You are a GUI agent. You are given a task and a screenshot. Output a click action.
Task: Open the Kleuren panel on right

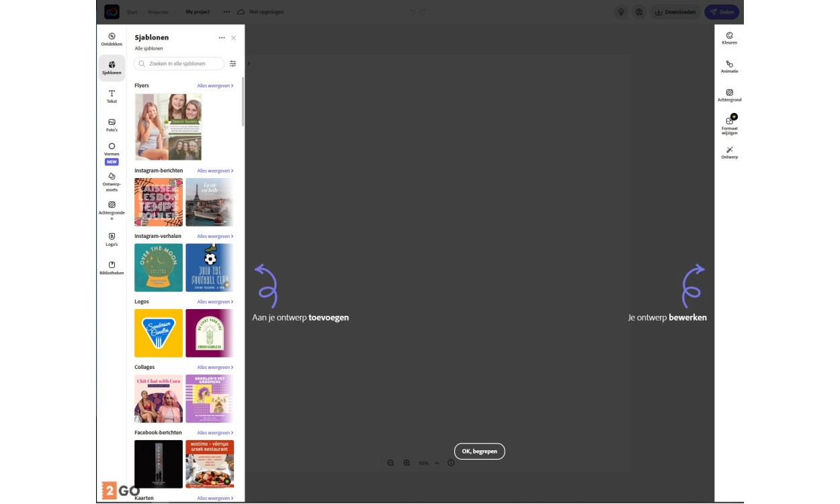(x=729, y=38)
